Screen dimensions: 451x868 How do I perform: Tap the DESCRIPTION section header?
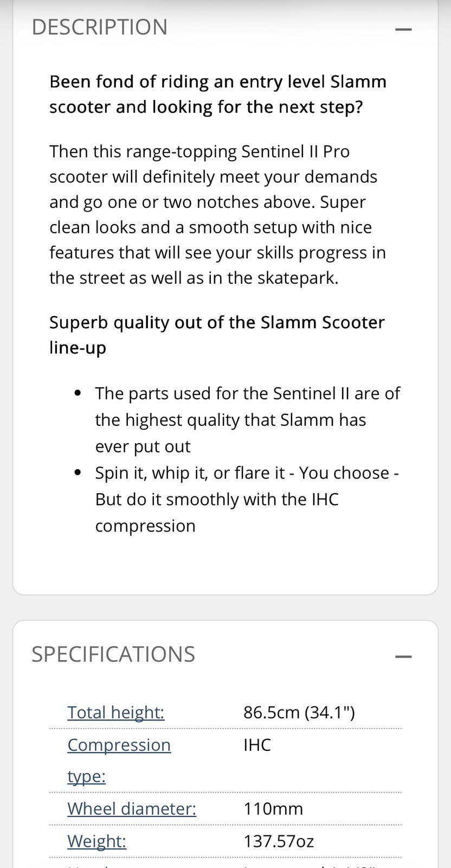[100, 27]
